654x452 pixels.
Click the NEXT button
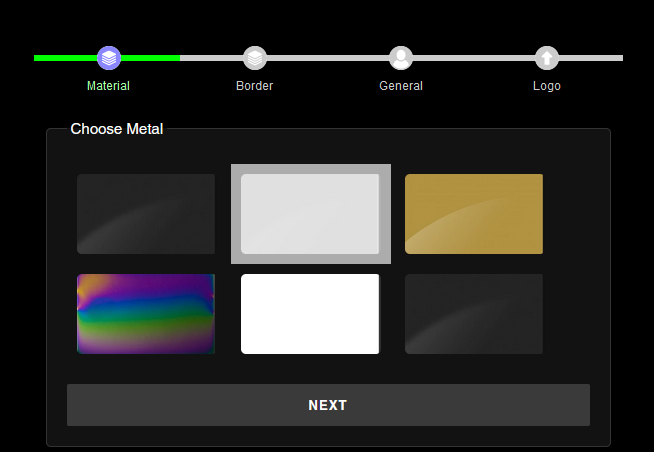(328, 405)
